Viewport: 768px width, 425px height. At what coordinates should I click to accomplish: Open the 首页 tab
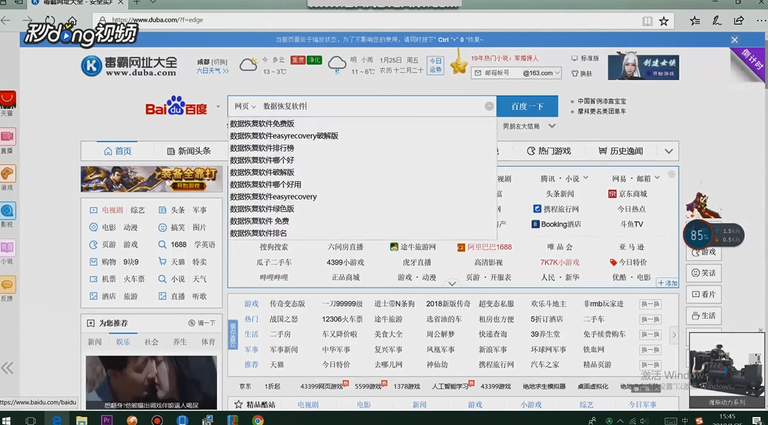click(x=118, y=151)
